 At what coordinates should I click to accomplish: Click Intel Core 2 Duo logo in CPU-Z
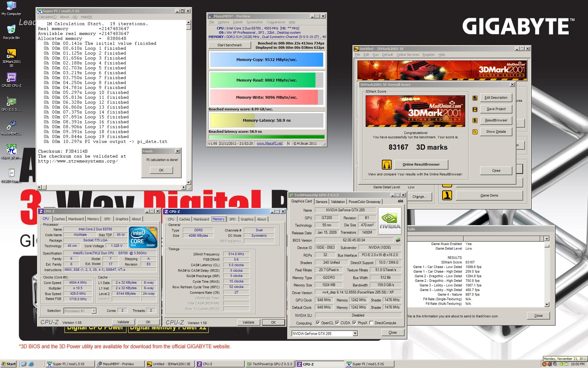click(143, 237)
